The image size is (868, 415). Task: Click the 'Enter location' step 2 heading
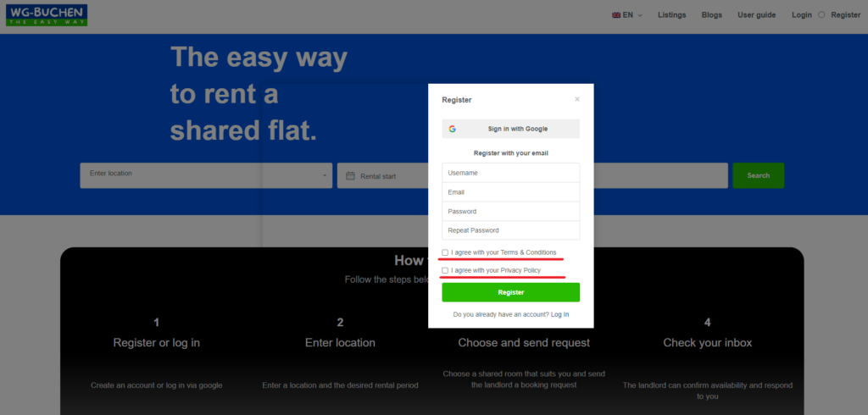click(340, 342)
